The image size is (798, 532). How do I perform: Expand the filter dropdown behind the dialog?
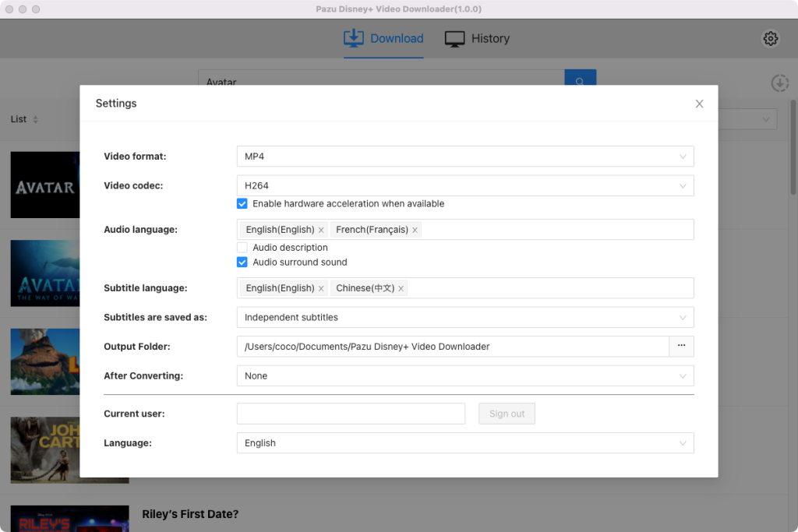pyautogui.click(x=747, y=119)
